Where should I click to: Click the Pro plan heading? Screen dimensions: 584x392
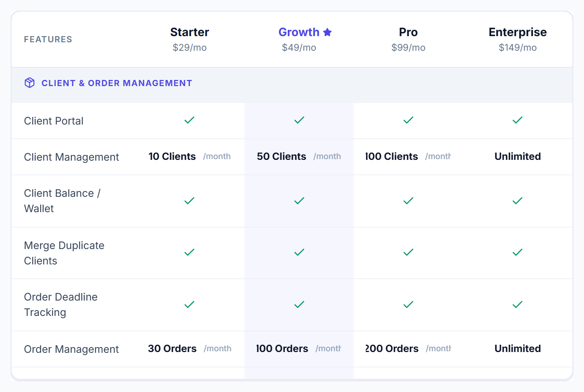(408, 32)
